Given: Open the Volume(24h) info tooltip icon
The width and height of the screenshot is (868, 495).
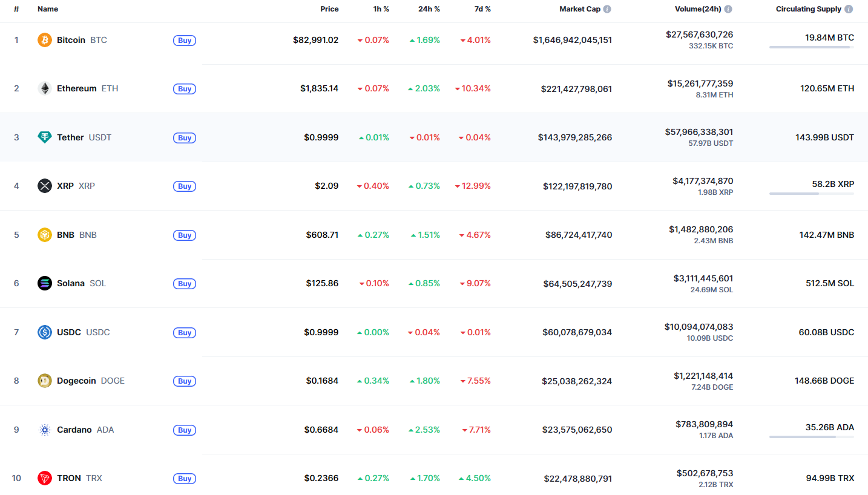Looking at the screenshot, I should 728,9.
